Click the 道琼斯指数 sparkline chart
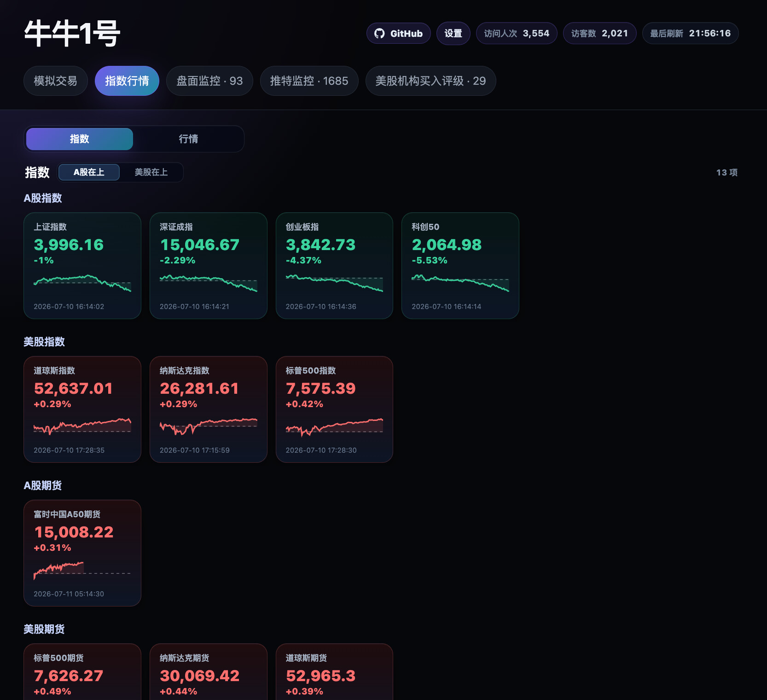 pos(82,426)
